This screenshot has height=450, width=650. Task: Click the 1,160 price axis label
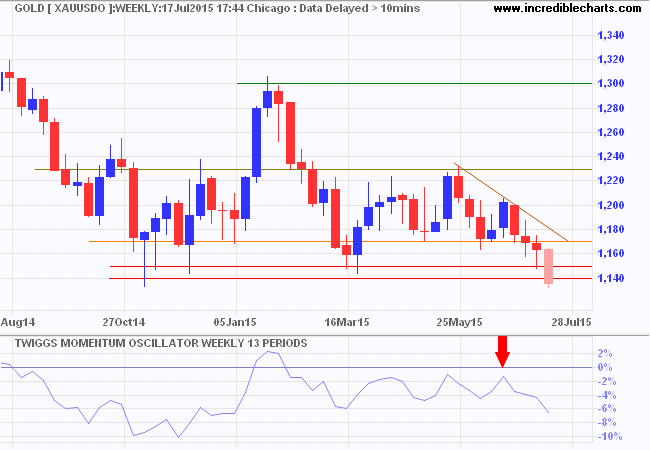pyautogui.click(x=610, y=253)
